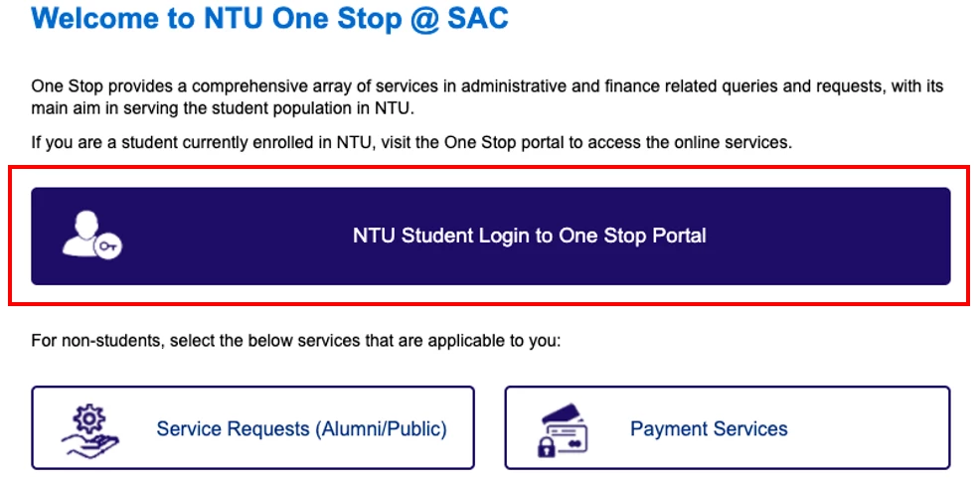
Task: Click the Welcome to NTU One Stop @ SAC heading
Action: 270,19
